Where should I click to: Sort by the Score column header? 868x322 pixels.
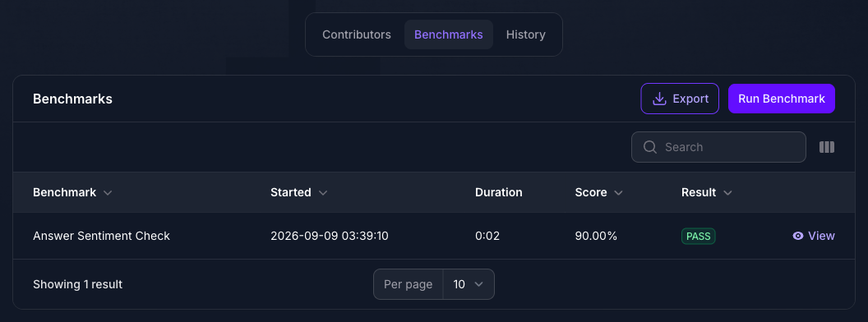[x=599, y=192]
